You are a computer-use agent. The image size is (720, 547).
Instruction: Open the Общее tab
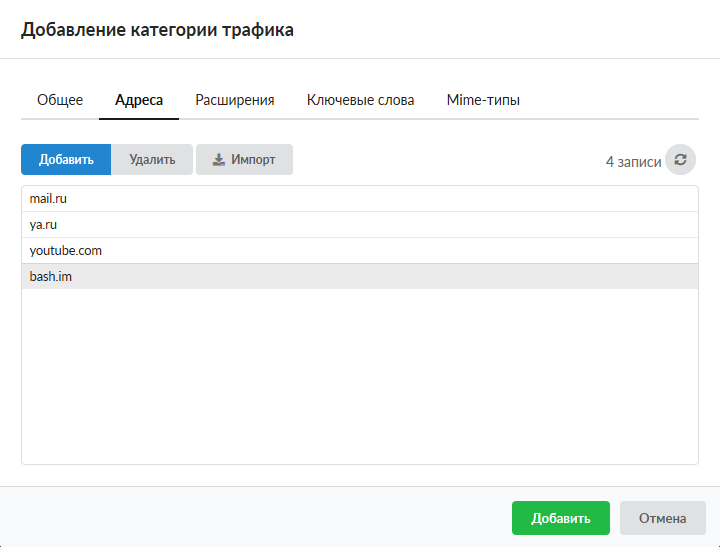(60, 100)
